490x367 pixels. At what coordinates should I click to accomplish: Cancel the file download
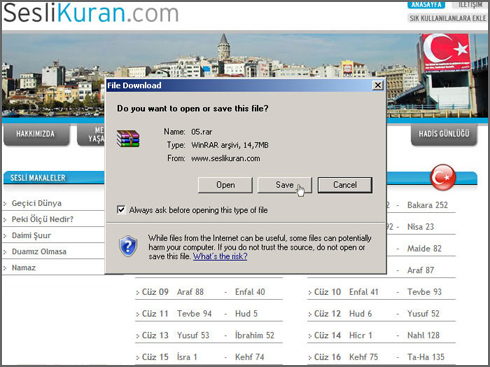pos(345,185)
